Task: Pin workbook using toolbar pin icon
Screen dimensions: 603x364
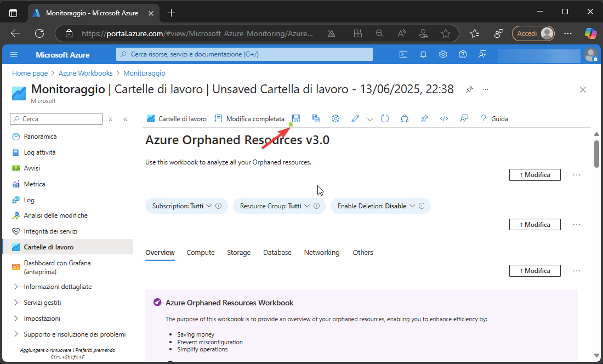Action: click(424, 118)
